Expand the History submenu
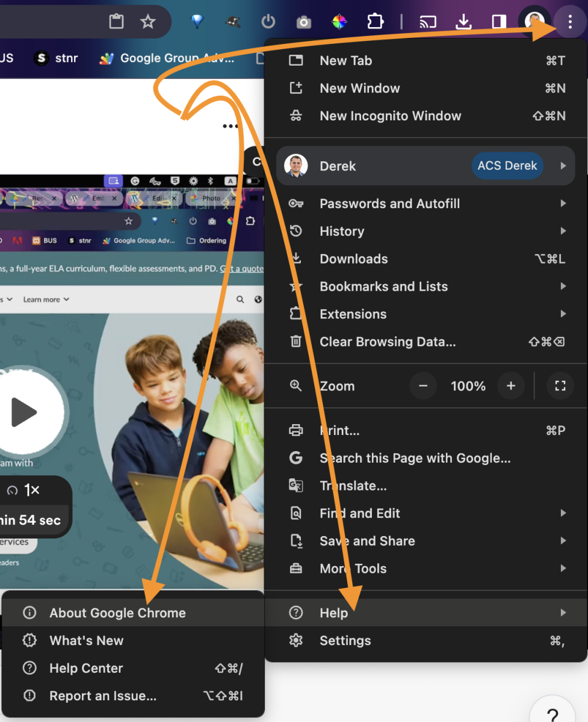Viewport: 588px width, 722px height. (426, 231)
